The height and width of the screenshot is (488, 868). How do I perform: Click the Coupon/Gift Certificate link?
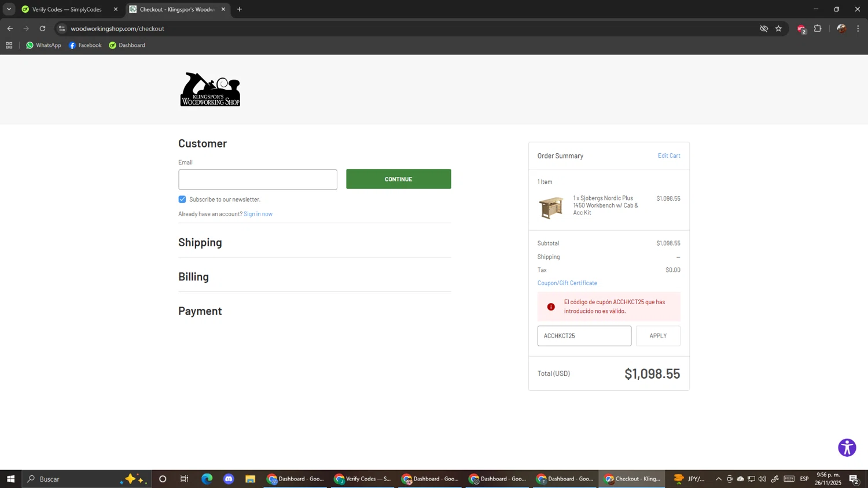pyautogui.click(x=567, y=283)
